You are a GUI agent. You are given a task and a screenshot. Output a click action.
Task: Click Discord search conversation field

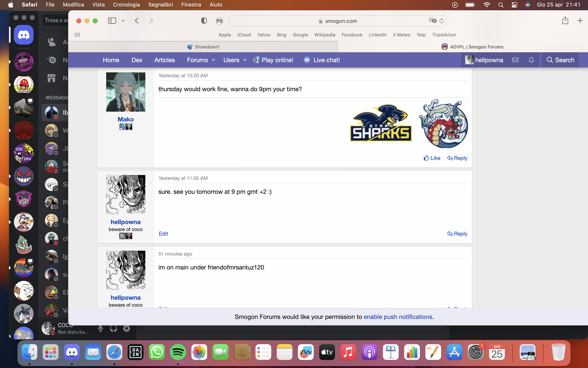coord(56,20)
